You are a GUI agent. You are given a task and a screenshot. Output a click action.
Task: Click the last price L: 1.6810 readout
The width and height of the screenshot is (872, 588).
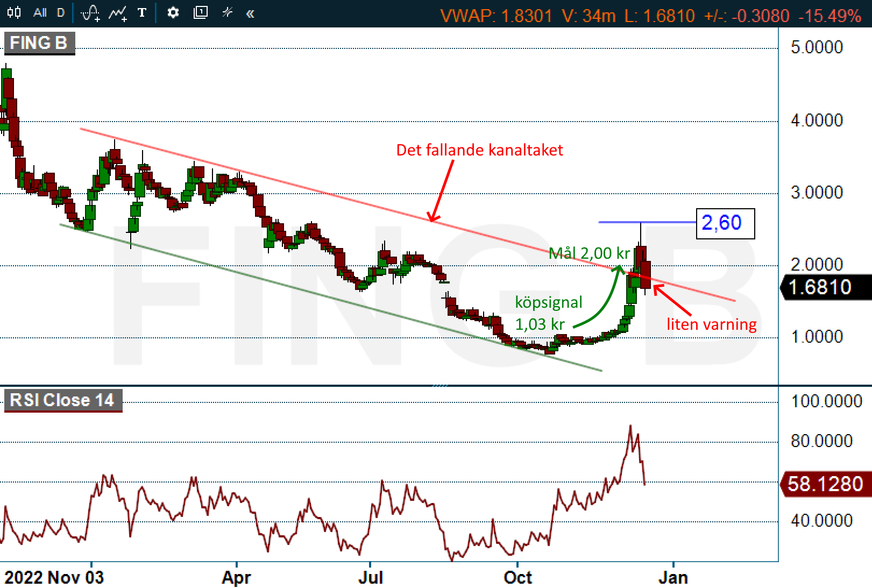pyautogui.click(x=660, y=16)
